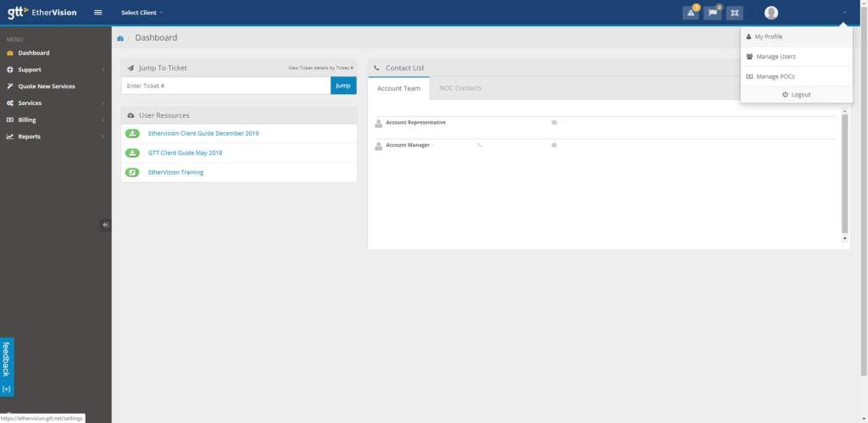Screen dimensions: 868x423
Task: Click the Account Manager phone icon
Action: [480, 145]
